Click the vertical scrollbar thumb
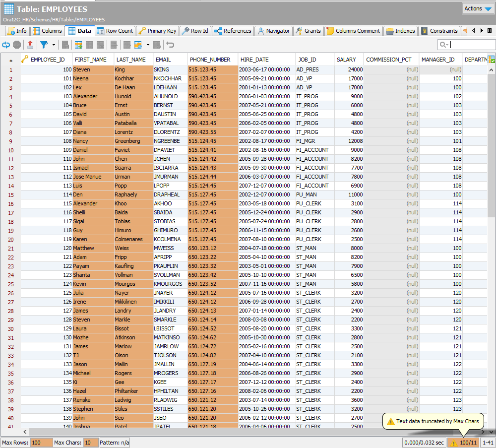Viewport: 496px width, 448px height. (491, 146)
